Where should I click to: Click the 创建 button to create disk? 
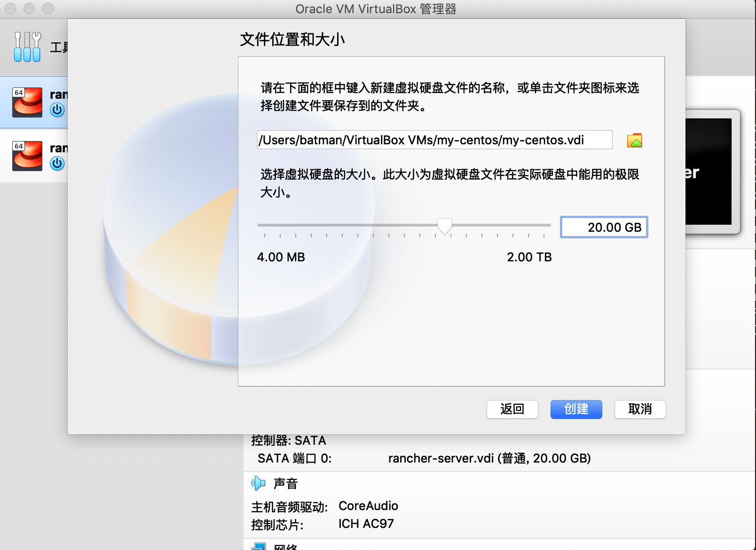[576, 409]
